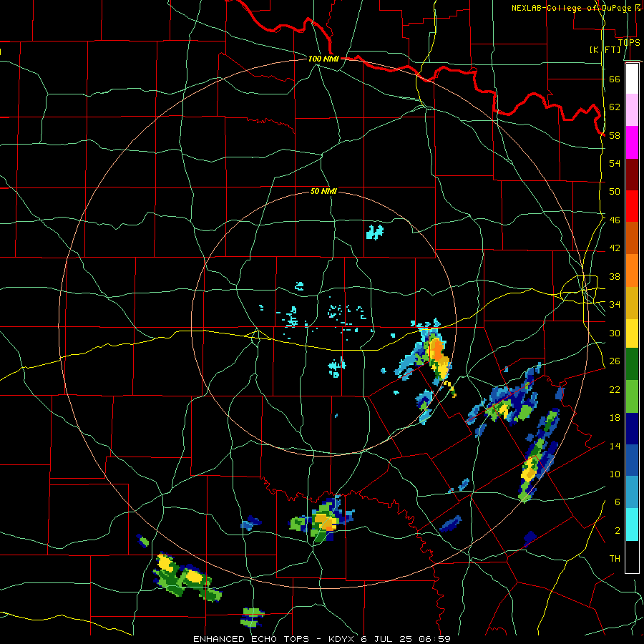The image size is (644, 644).
Task: Click the legend value '18'
Action: (615, 417)
